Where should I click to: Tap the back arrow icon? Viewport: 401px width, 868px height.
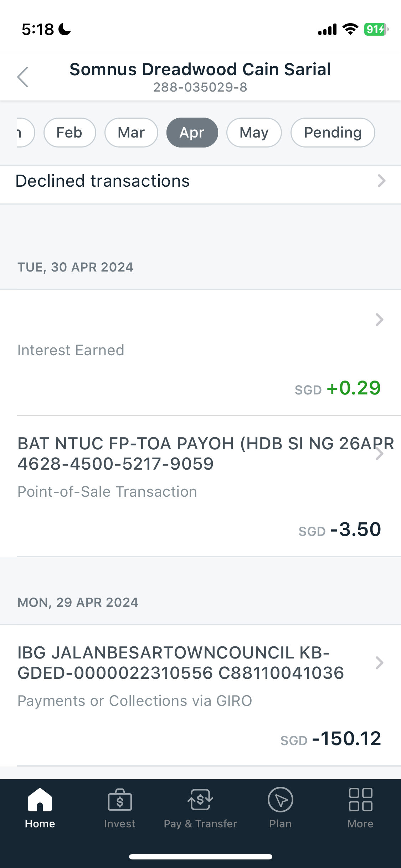(22, 77)
